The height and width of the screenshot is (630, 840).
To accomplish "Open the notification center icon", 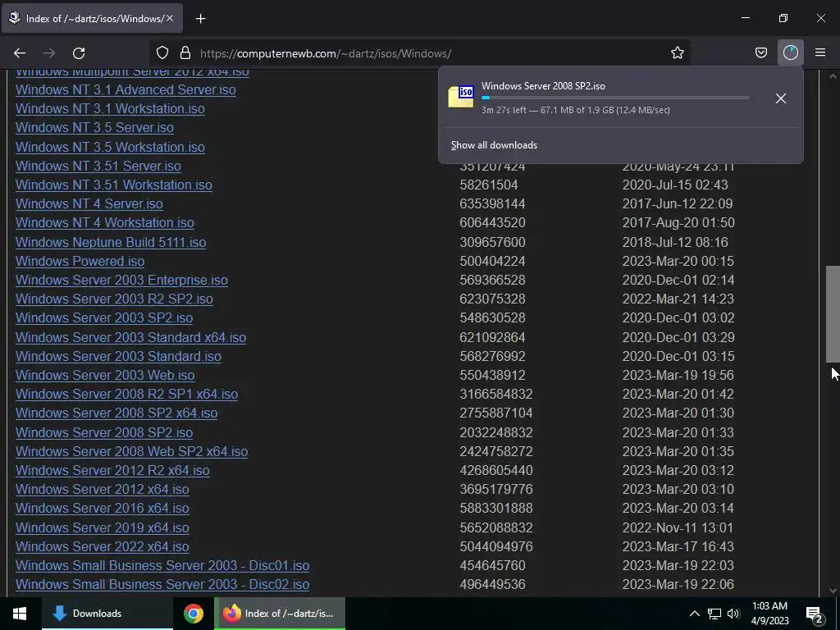I will pyautogui.click(x=814, y=614).
